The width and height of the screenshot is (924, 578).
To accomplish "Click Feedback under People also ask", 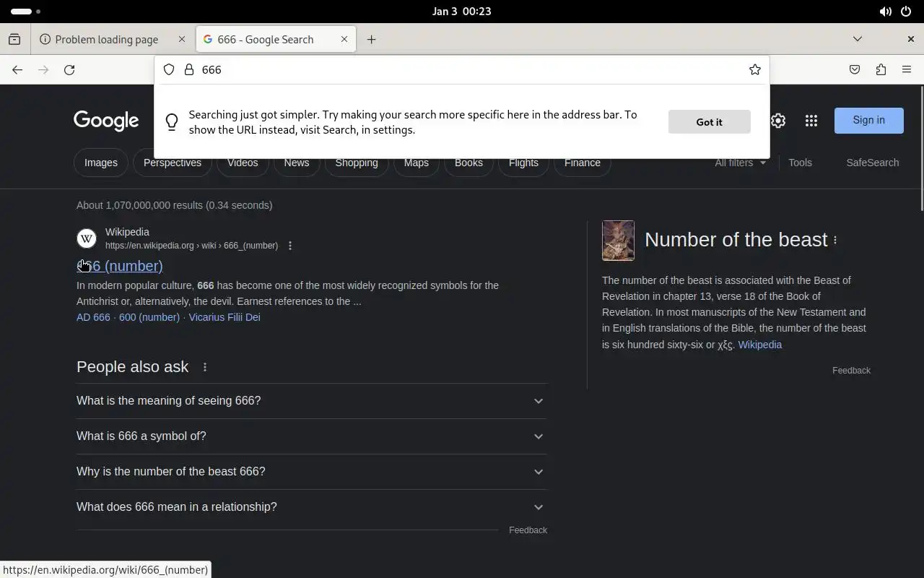I will [x=528, y=530].
